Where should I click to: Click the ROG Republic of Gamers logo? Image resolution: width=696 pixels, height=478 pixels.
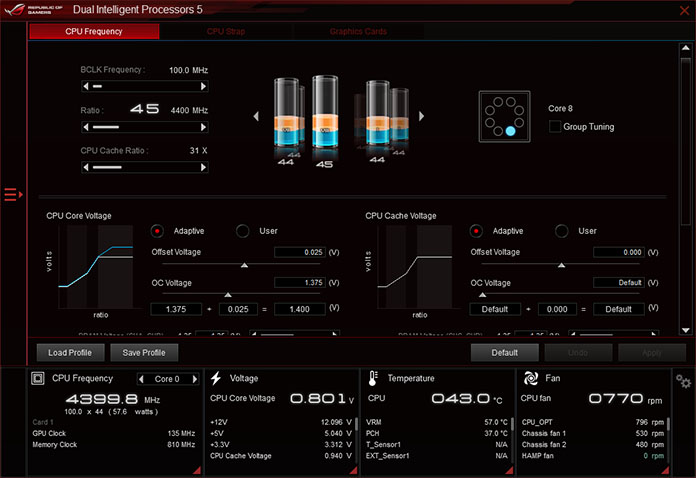tap(34, 10)
